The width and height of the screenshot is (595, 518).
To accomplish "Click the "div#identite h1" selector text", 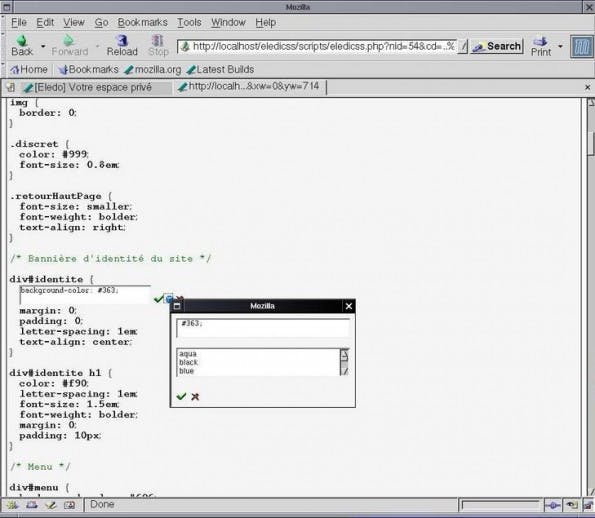I will click(x=55, y=373).
